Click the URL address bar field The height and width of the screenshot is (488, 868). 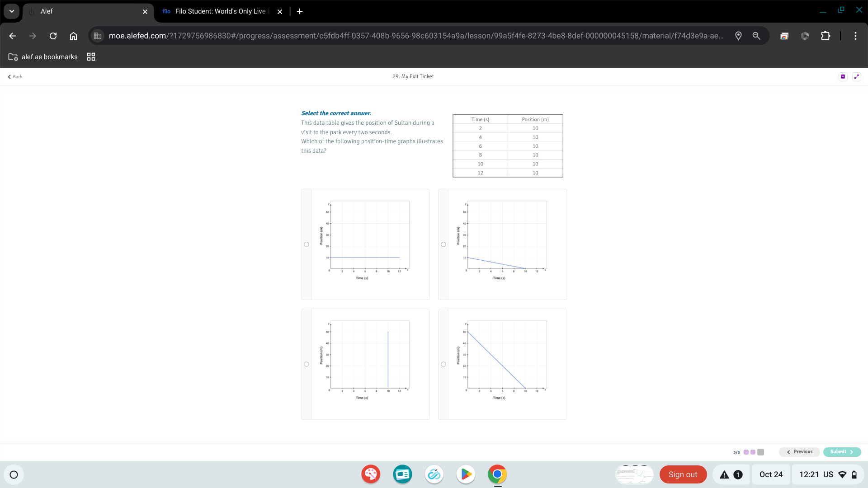tap(416, 36)
